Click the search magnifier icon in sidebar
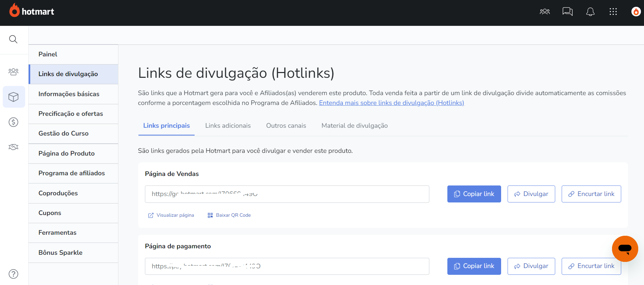644x285 pixels. [x=13, y=39]
